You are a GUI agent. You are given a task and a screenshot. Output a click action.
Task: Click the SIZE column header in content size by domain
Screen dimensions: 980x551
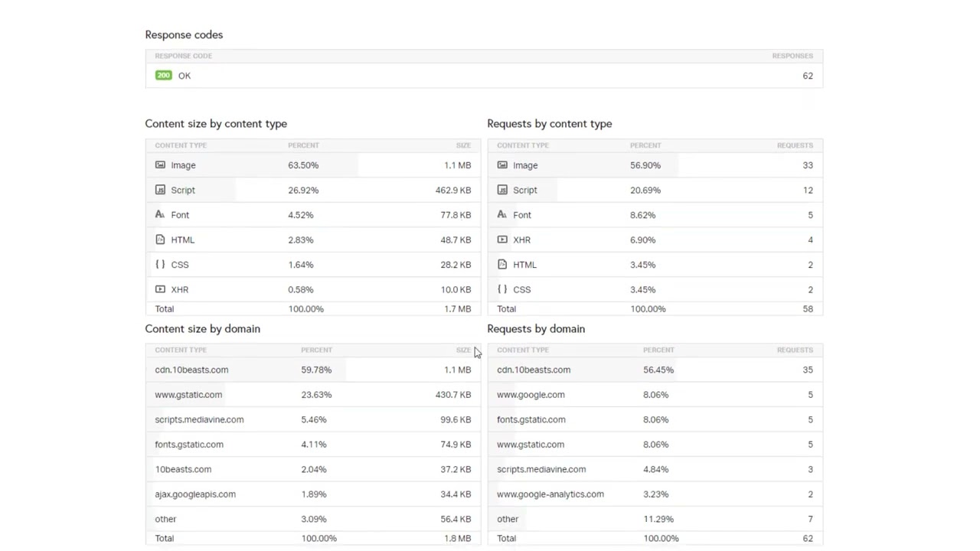[x=463, y=350]
